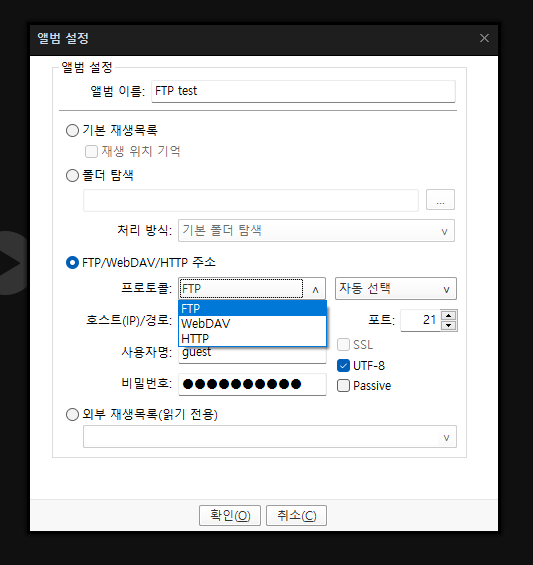Open the 처리 방식 dropdown

pos(316,231)
